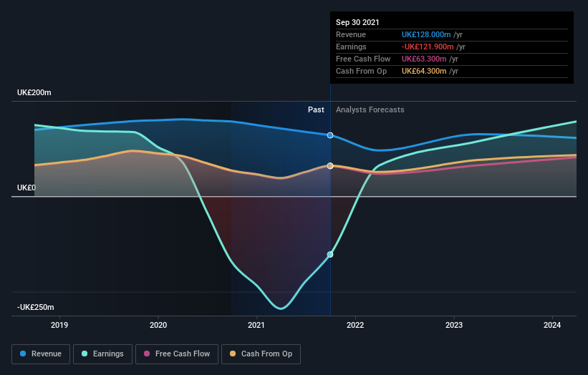The image size is (588, 375).
Task: Toggle the Free Cash Flow legend button
Action: tap(177, 354)
